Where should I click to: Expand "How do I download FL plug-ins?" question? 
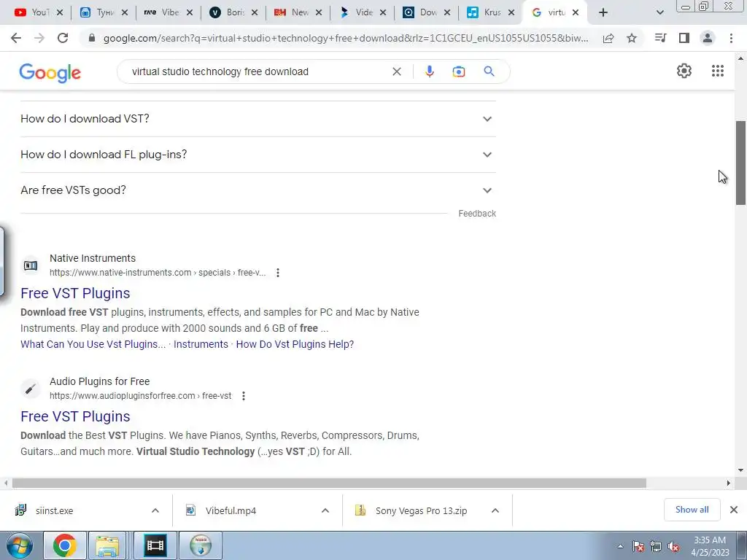pos(258,155)
